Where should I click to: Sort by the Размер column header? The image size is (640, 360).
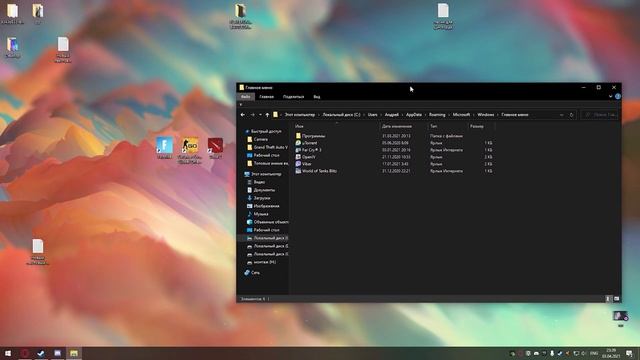(477, 127)
